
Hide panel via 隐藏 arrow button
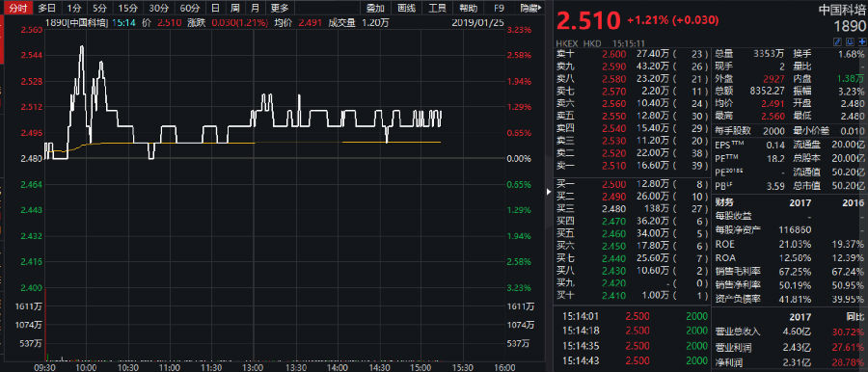click(530, 8)
